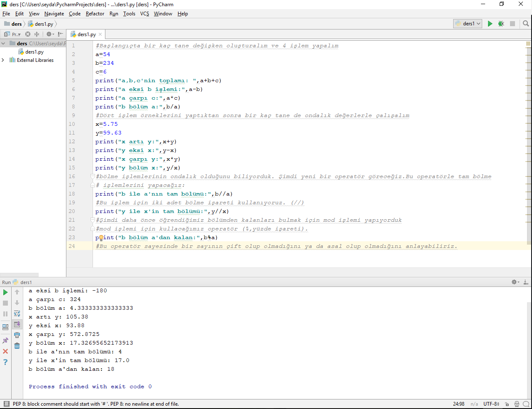Click the ders1.py breadcrumb in navigation bar

click(41, 24)
